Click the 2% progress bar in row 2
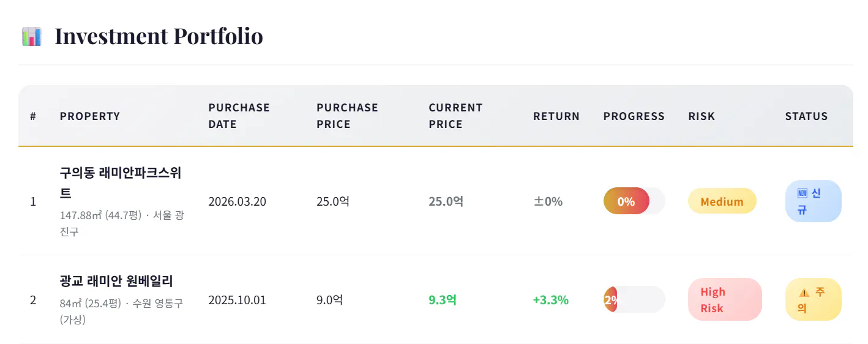Viewport: 868px width, 344px height. 634,300
